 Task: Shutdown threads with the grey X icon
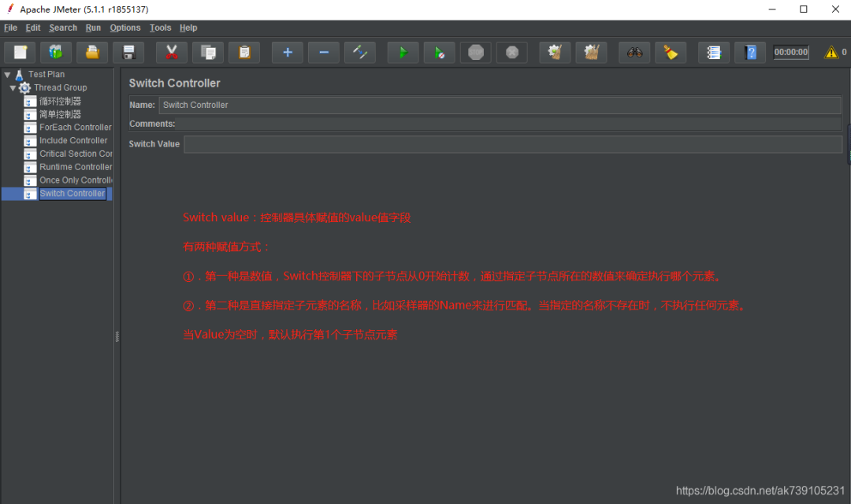click(512, 52)
